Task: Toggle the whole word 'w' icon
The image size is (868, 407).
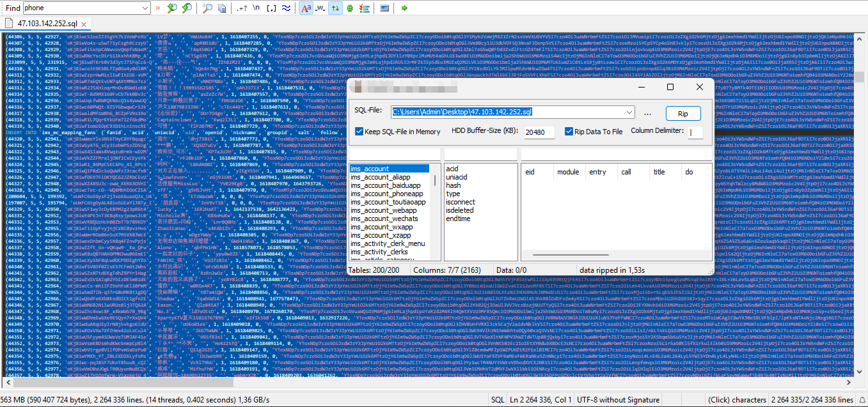Action: (320, 8)
